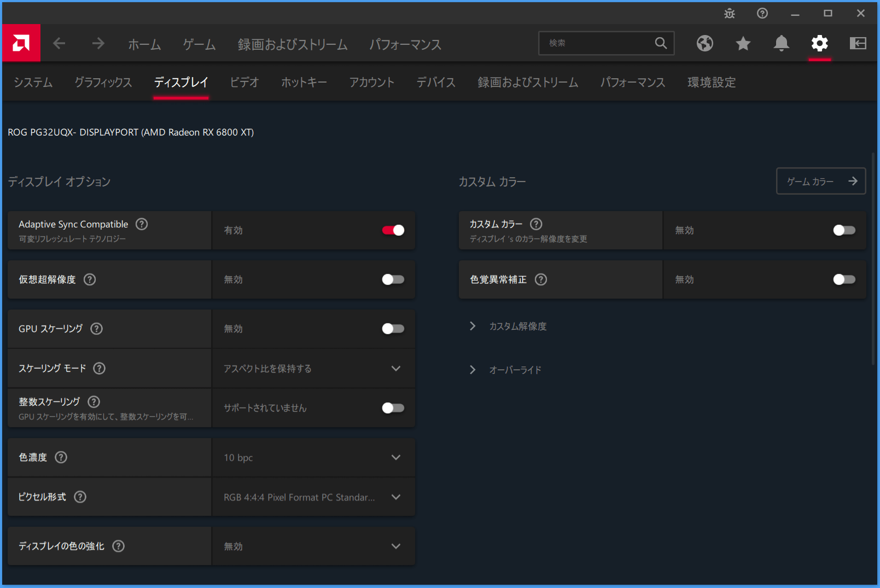Enable 色覚異常補正 toggle

844,280
